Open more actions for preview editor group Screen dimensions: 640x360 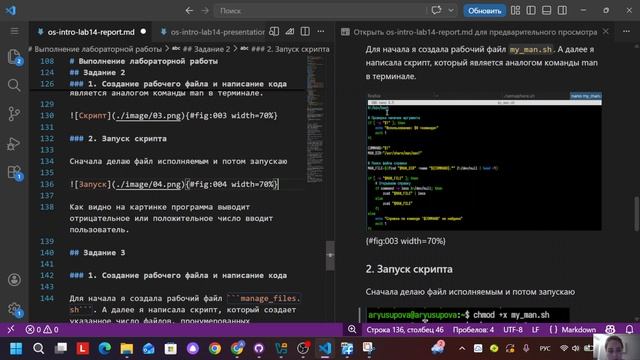[626, 31]
